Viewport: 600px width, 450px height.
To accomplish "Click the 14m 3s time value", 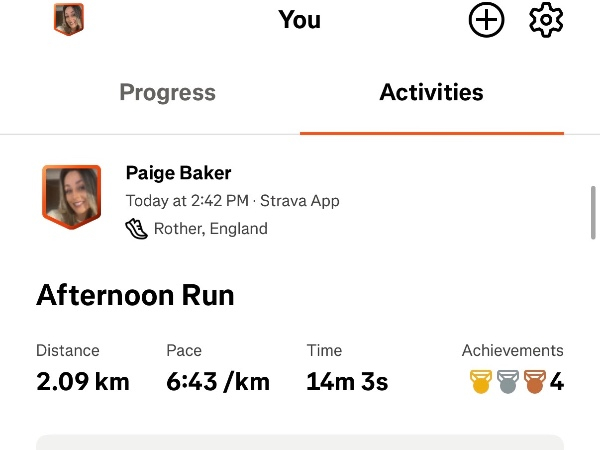I will (x=347, y=381).
